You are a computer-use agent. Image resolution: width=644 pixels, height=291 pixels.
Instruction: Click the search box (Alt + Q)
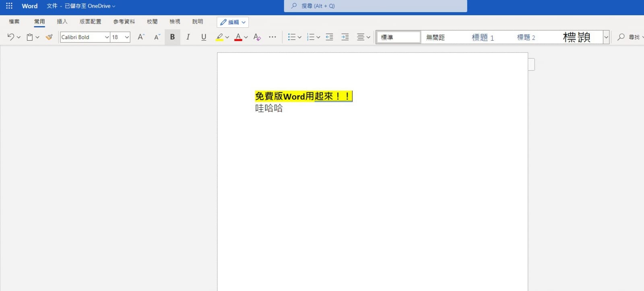coord(376,6)
